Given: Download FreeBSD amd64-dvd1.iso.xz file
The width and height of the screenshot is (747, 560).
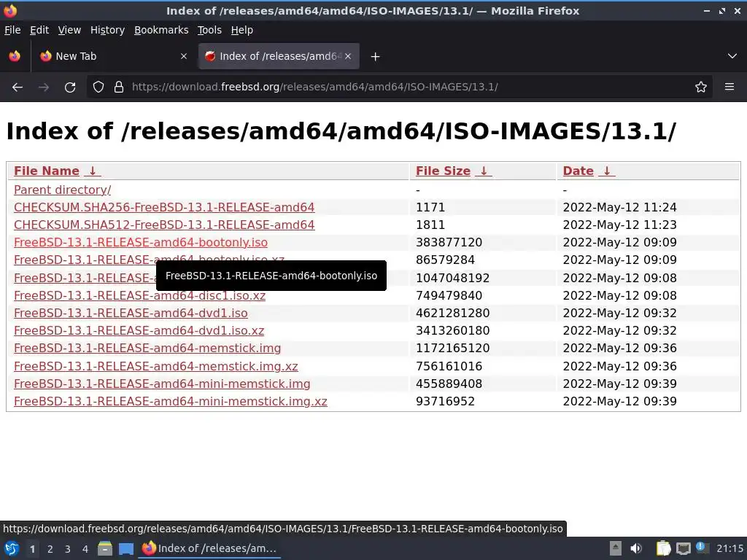Looking at the screenshot, I should pos(139,331).
